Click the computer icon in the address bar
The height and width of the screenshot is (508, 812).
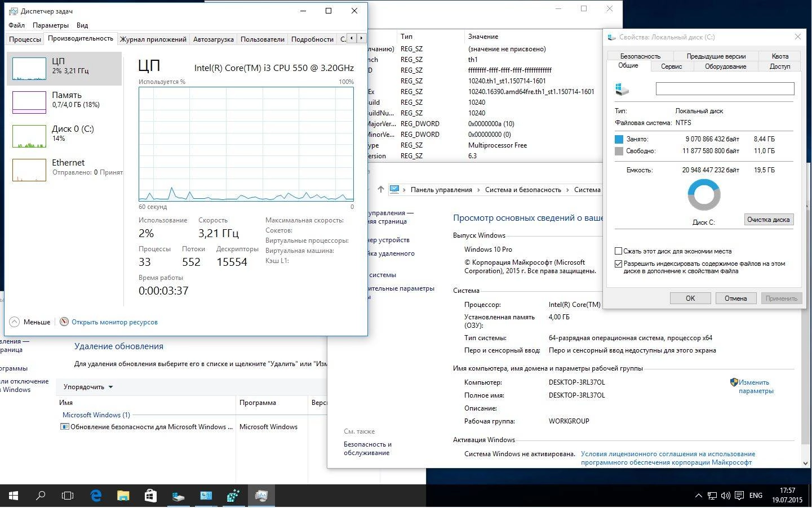click(x=394, y=190)
